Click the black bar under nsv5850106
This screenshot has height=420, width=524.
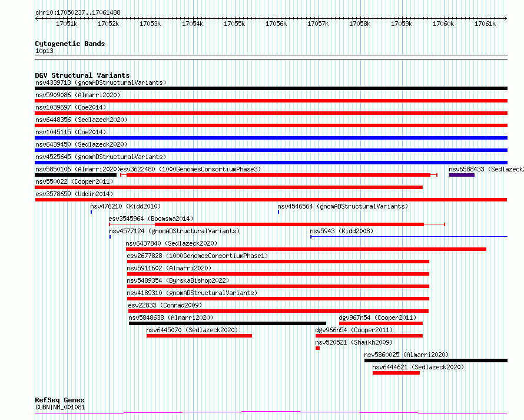coord(76,175)
